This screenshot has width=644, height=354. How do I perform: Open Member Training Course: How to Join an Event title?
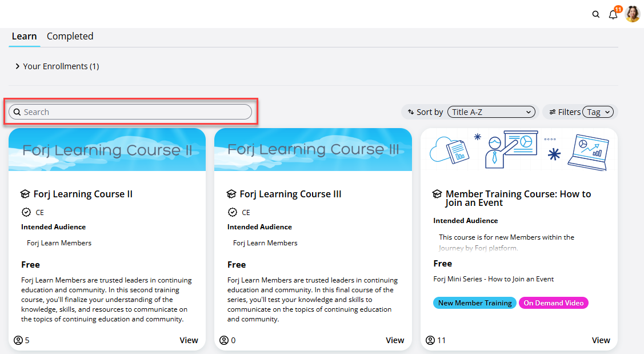tap(518, 198)
